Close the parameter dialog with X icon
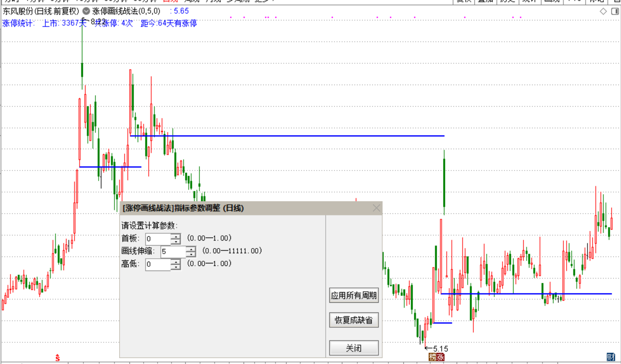 [376, 208]
